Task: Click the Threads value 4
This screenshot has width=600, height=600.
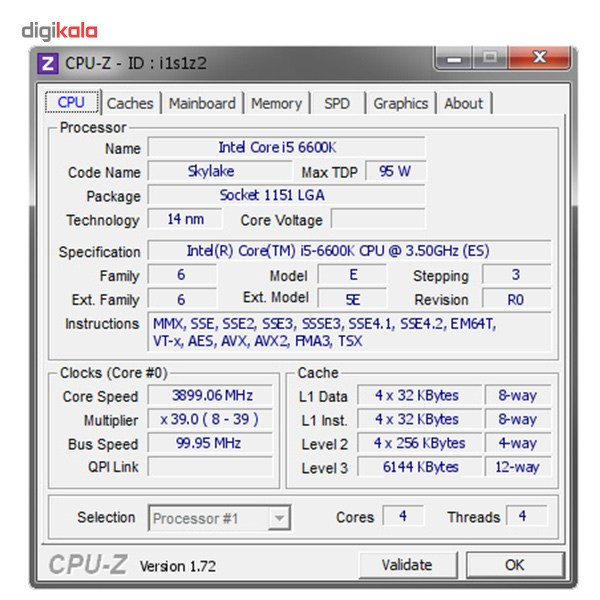Action: [x=527, y=516]
